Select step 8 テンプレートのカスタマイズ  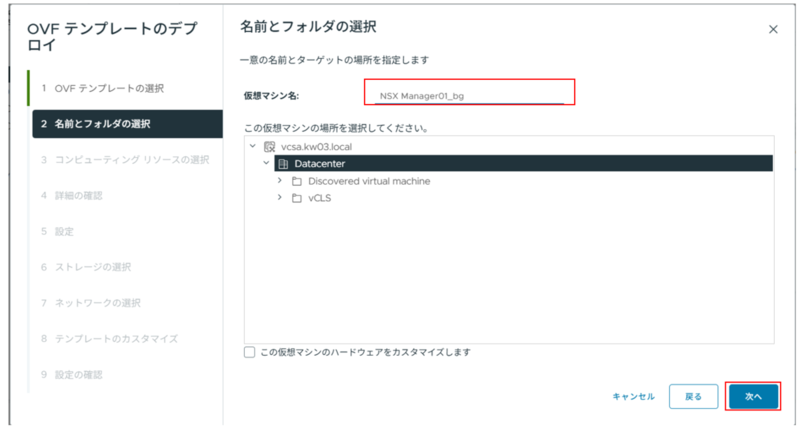110,339
